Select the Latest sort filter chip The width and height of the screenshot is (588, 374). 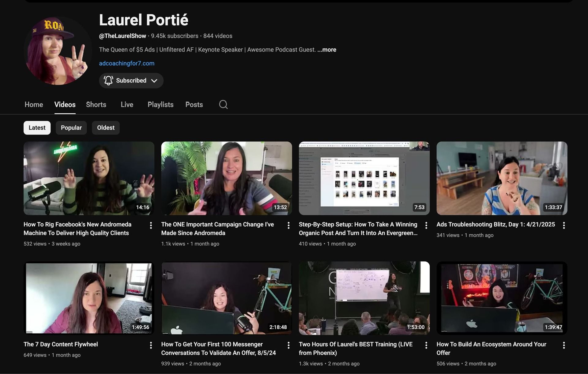37,128
